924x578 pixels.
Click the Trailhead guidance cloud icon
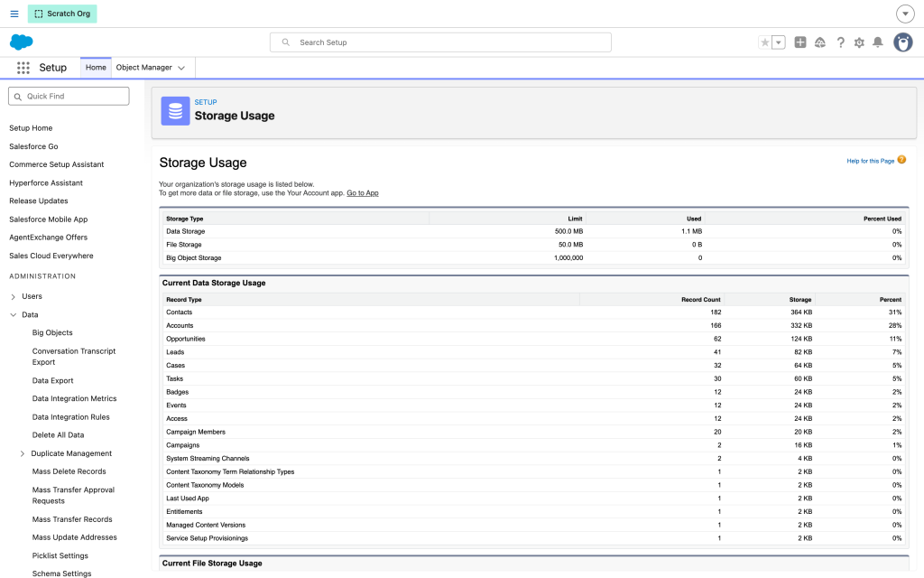click(819, 42)
